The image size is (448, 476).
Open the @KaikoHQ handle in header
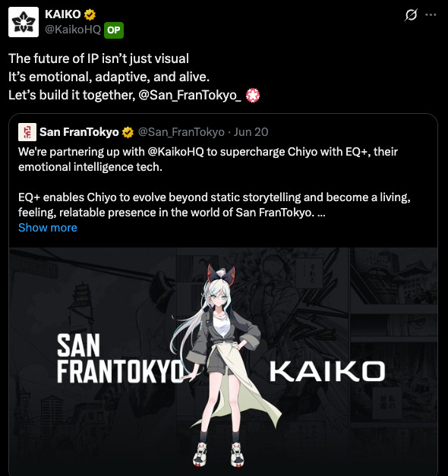(x=73, y=30)
